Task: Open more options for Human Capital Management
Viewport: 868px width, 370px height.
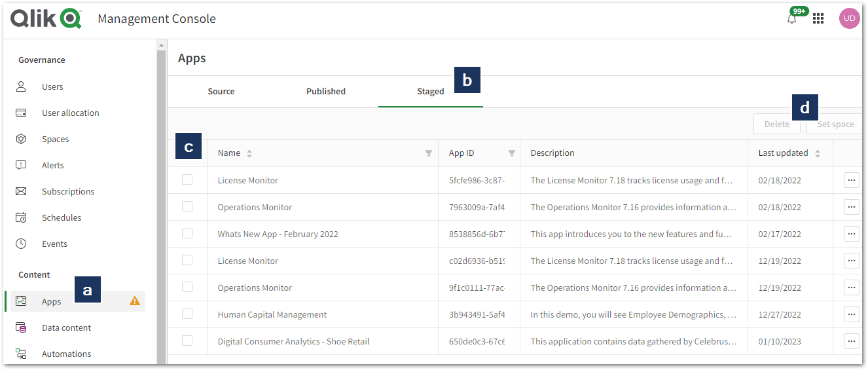Action: 851,314
